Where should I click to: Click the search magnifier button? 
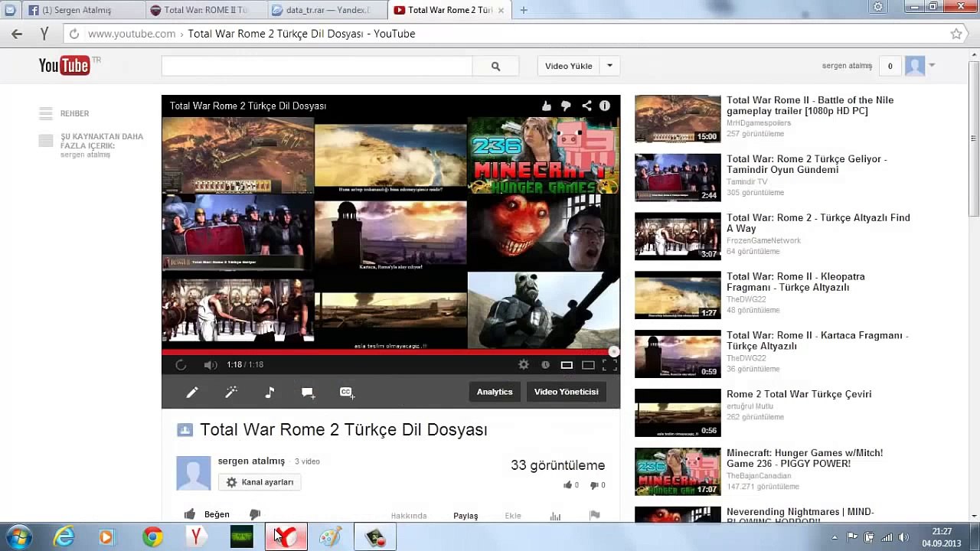(495, 67)
